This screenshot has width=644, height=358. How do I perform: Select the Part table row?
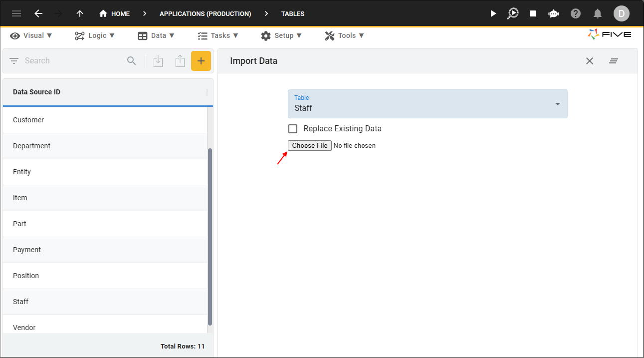pyautogui.click(x=105, y=224)
